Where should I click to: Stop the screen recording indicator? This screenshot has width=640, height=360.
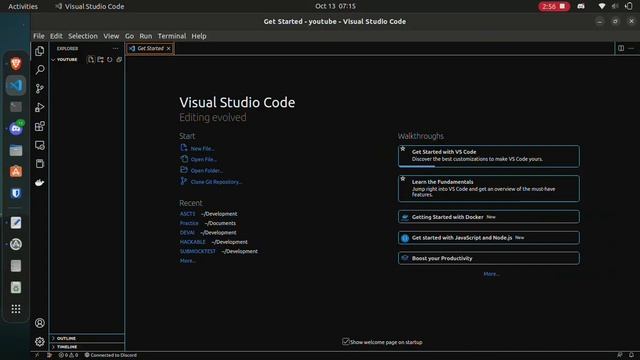(553, 7)
